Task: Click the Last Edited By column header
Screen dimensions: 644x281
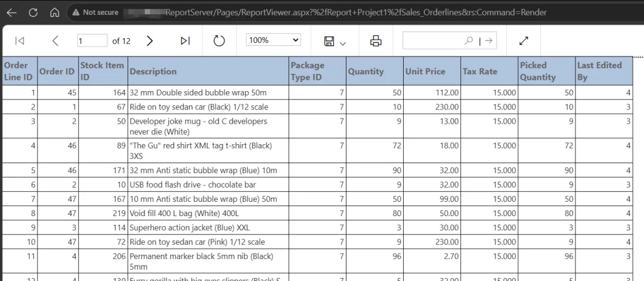Action: [603, 71]
